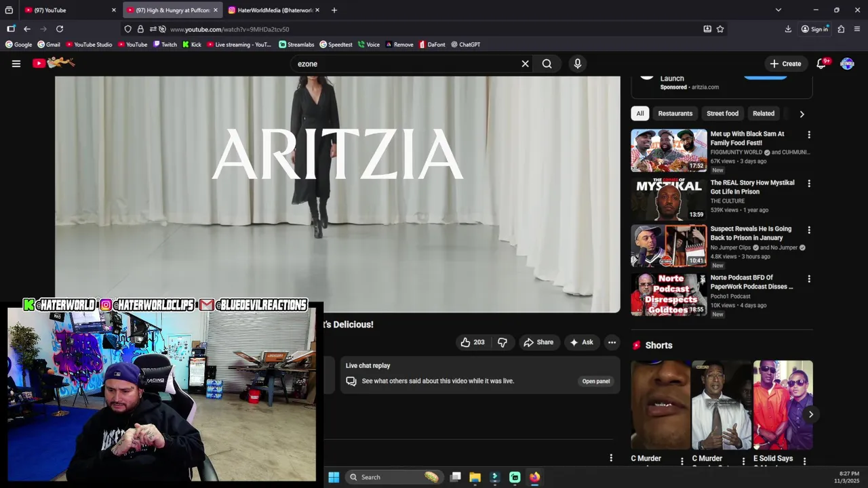Open the YouTube account avatar menu
The image size is (868, 488).
tap(847, 64)
